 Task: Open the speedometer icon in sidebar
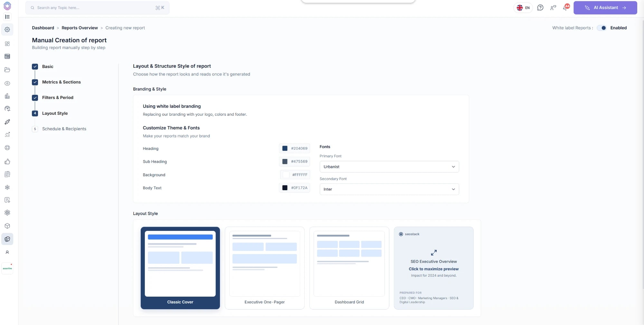click(7, 109)
